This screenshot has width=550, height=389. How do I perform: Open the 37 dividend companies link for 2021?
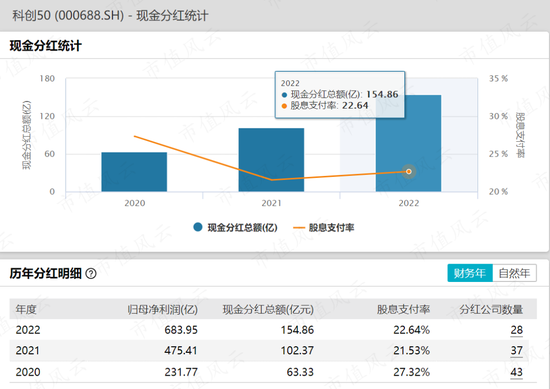pos(516,350)
